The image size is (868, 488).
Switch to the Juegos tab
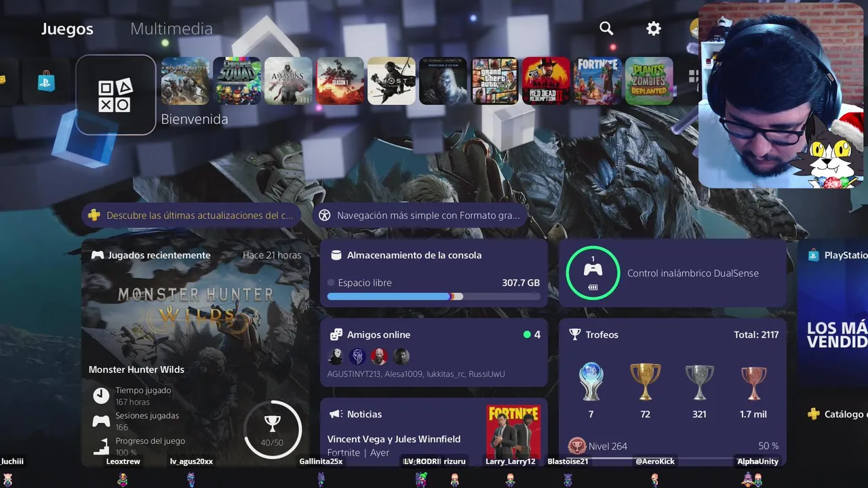point(67,28)
